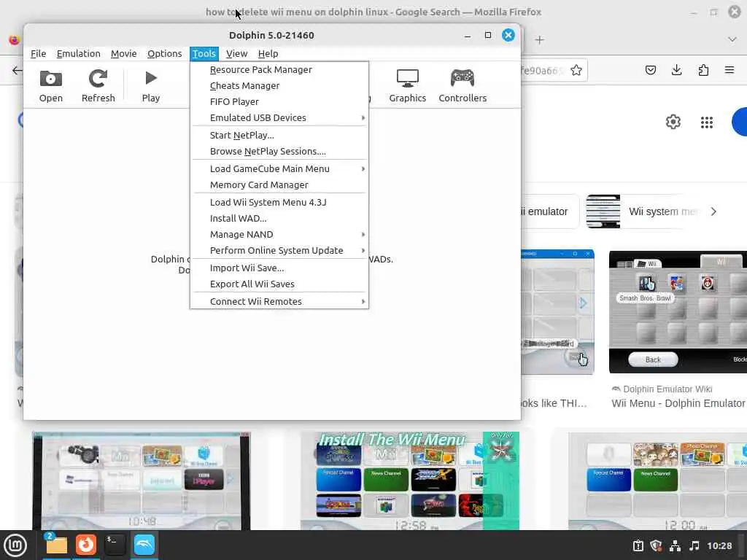The image size is (747, 560).
Task: Open the 12:00 Wii menu thumbnail
Action: click(657, 481)
